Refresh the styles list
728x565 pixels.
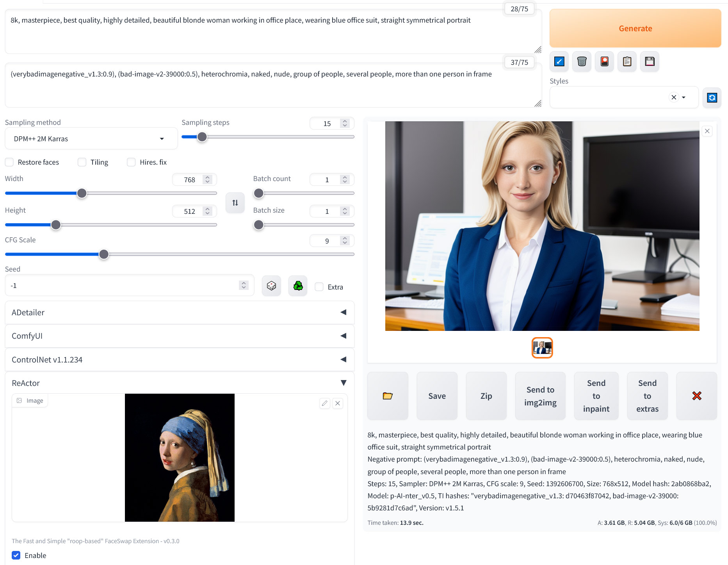712,98
